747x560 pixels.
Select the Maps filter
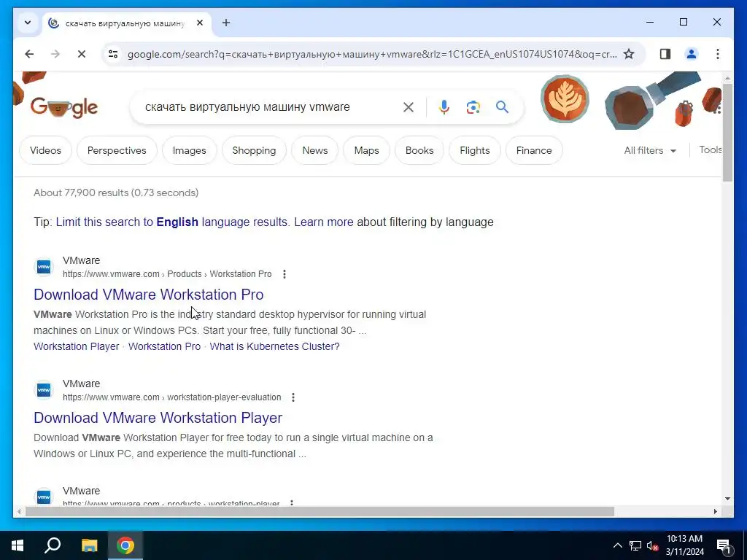coord(366,150)
